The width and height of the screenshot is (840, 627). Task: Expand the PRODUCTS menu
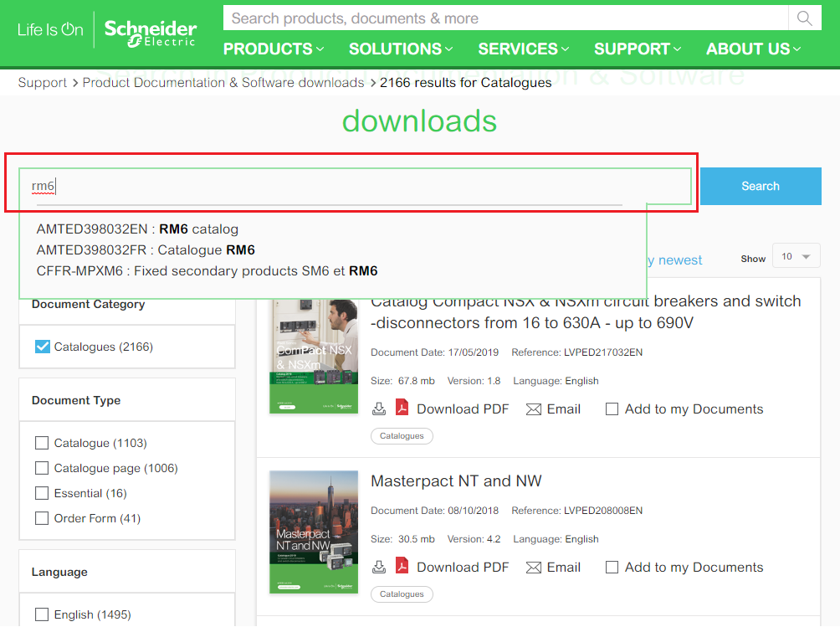coord(274,49)
